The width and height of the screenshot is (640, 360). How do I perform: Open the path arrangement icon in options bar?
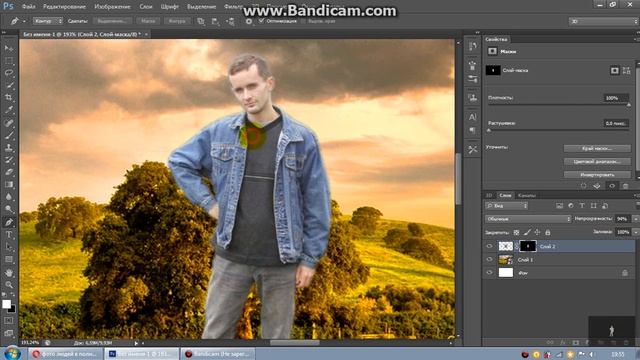[x=230, y=21]
